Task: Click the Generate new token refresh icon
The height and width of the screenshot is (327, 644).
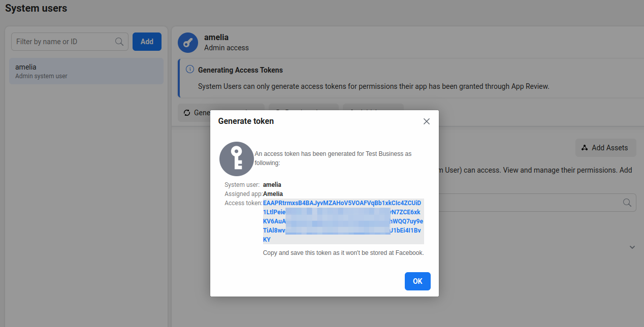Action: pyautogui.click(x=187, y=113)
